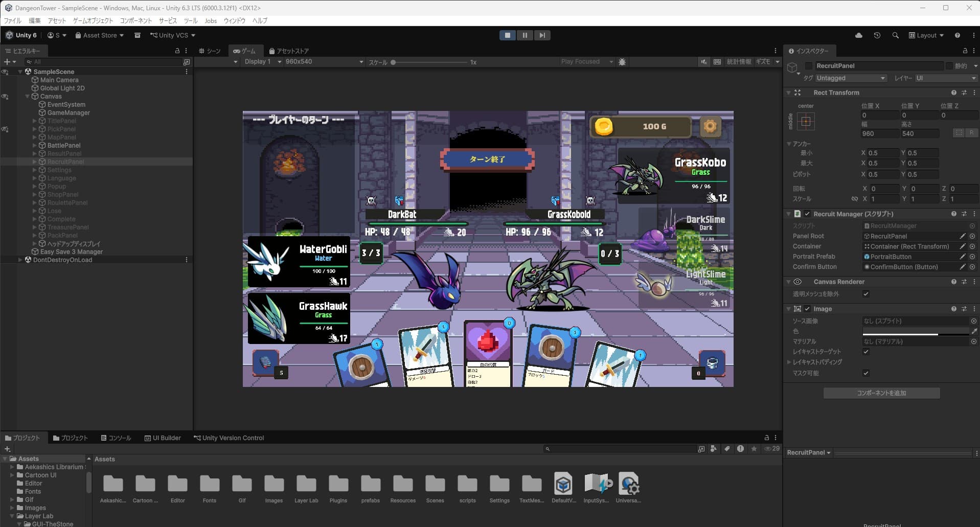The height and width of the screenshot is (527, 980).
Task: Open the 統計情報 stats overlay
Action: [739, 62]
